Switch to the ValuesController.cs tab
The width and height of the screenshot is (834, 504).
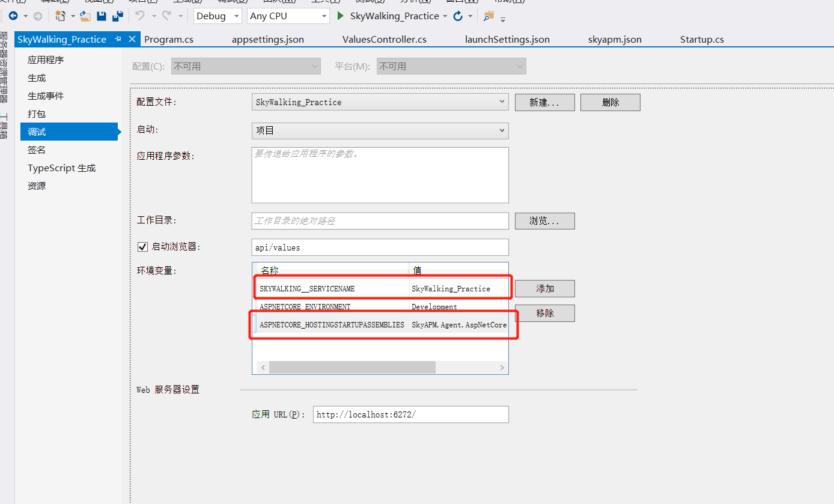pyautogui.click(x=385, y=40)
